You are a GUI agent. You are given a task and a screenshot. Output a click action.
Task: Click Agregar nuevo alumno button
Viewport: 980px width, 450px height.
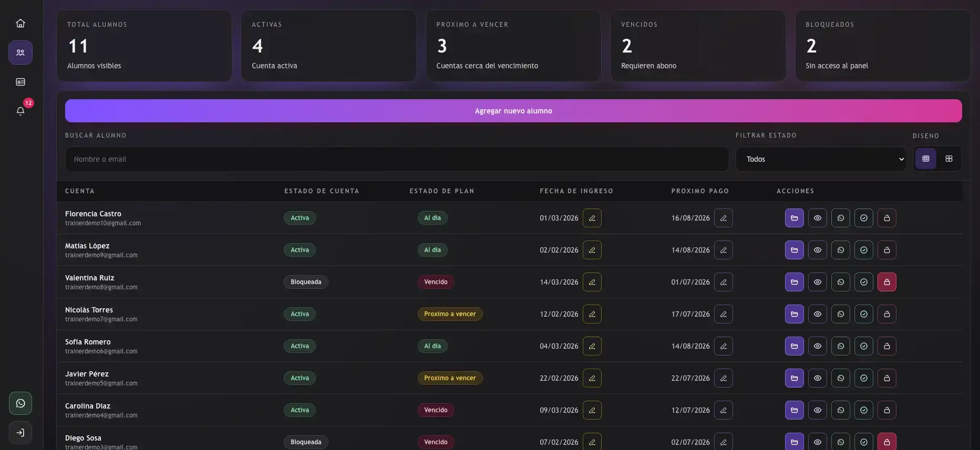[x=513, y=111]
